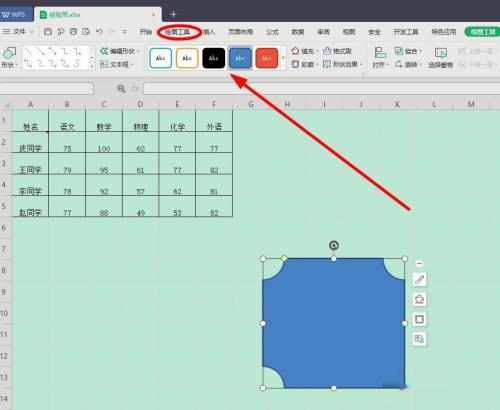Click the rotation handle above the shape
Image resolution: width=500 pixels, height=410 pixels.
tap(334, 246)
